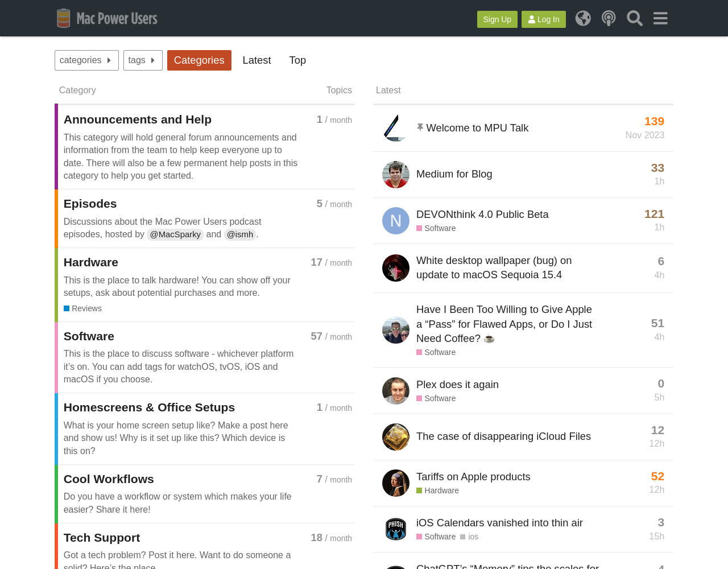Screen dimensions: 728x569
Task: Open the globe website icon in header
Action: 583,18
